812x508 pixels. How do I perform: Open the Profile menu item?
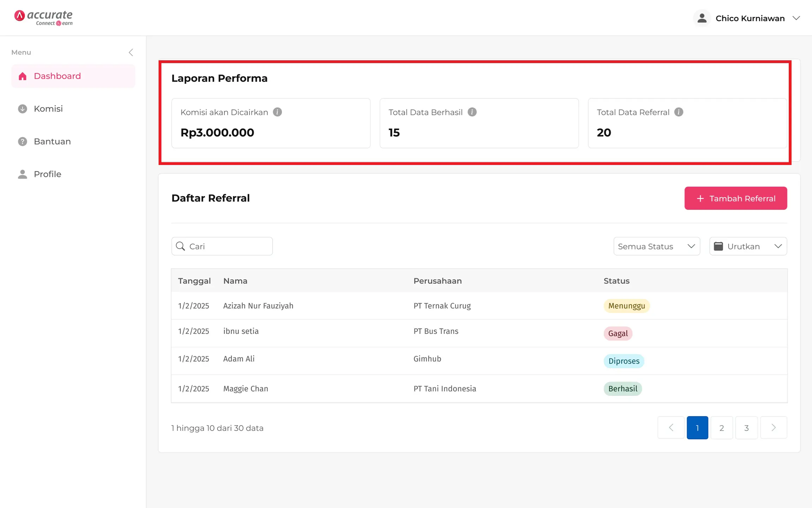point(73,175)
